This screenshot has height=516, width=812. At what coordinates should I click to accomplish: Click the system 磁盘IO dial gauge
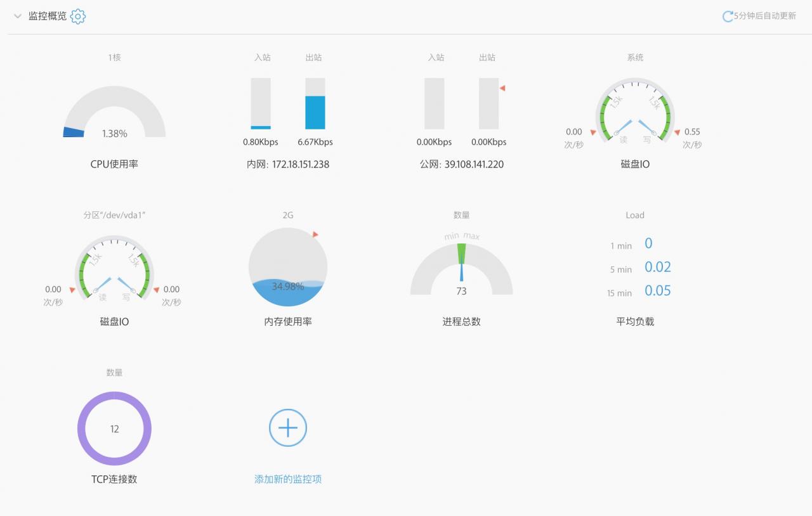point(635,111)
